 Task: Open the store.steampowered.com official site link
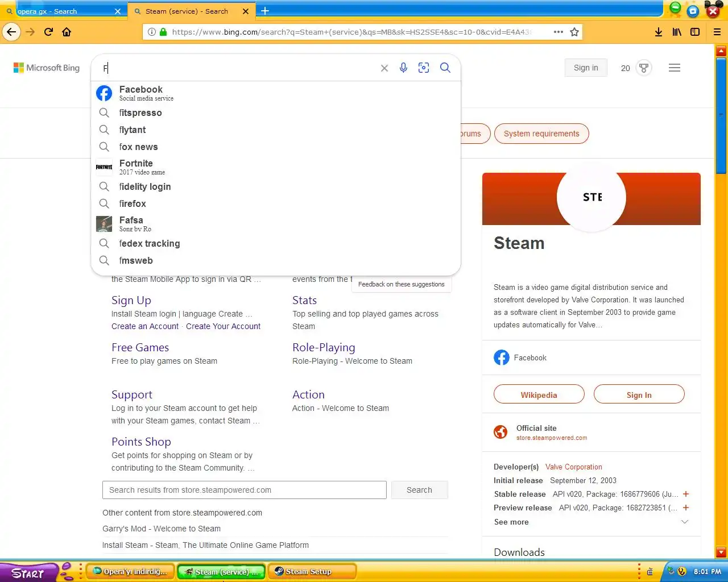point(552,438)
